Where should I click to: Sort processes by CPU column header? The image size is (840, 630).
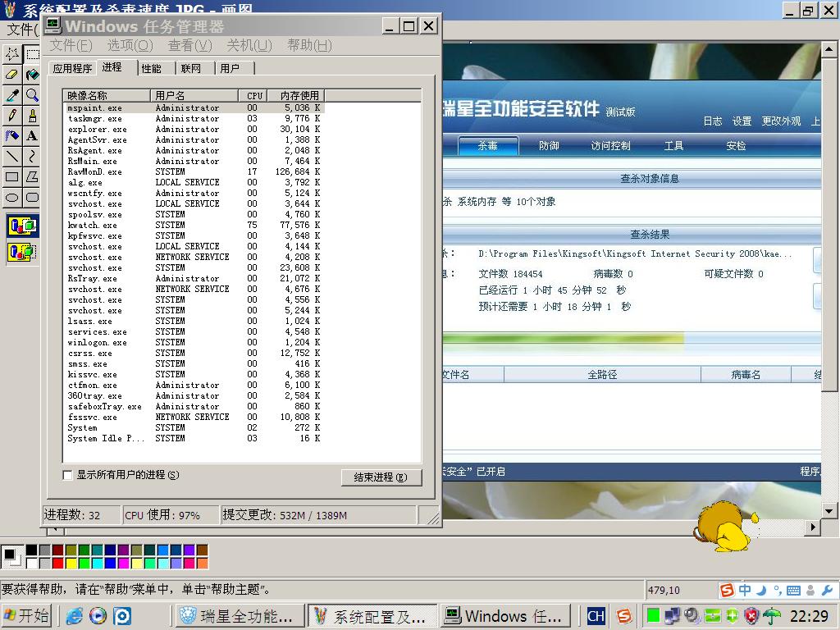click(253, 95)
